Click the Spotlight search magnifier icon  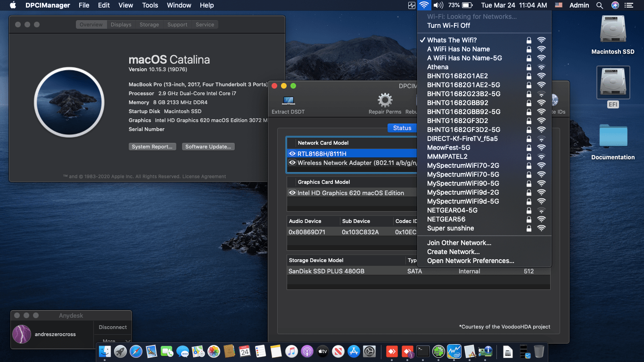(x=599, y=5)
